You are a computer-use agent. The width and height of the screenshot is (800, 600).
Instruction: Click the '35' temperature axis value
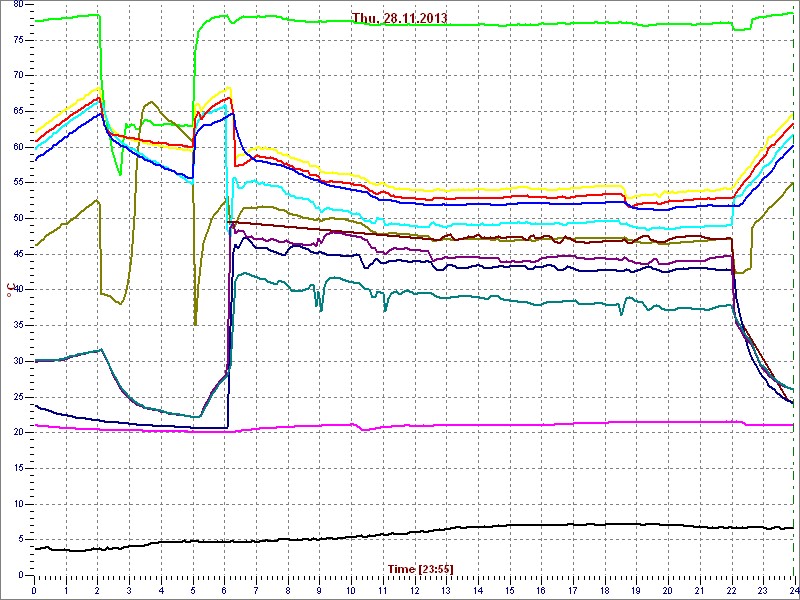[x=18, y=326]
